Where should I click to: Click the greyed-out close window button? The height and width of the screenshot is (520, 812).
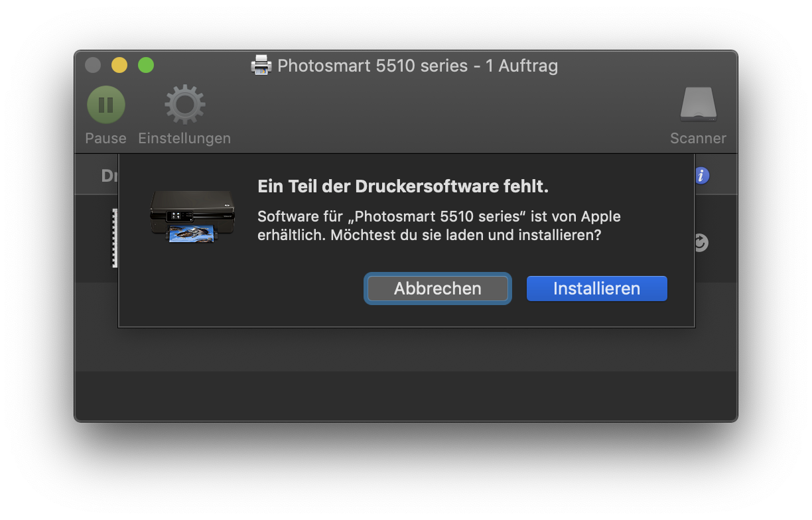(93, 65)
